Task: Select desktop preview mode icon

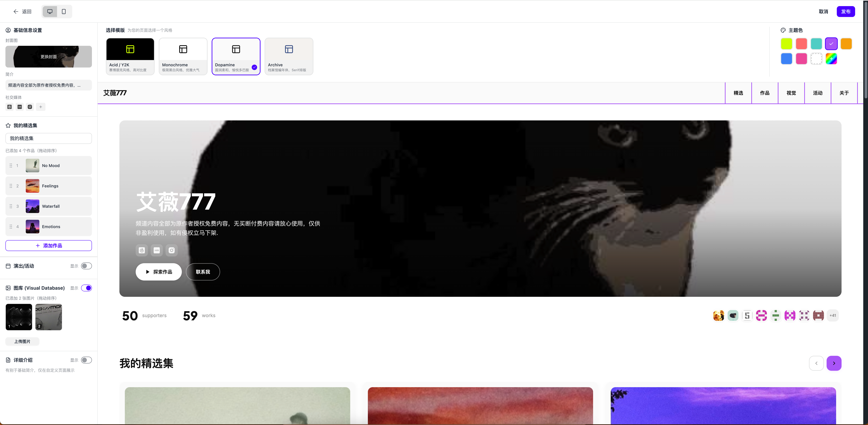Action: pyautogui.click(x=50, y=12)
